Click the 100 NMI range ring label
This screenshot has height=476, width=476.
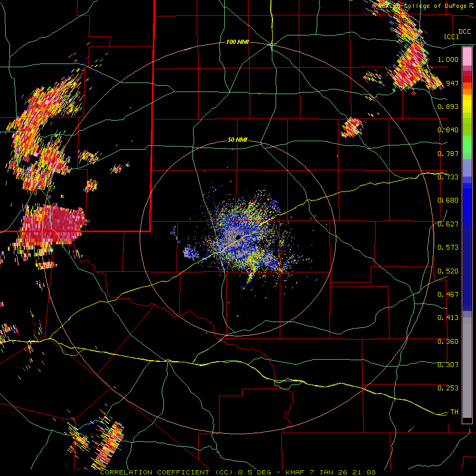(237, 42)
